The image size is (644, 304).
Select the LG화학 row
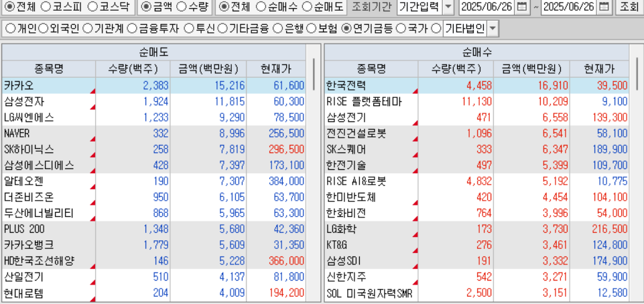(477, 229)
